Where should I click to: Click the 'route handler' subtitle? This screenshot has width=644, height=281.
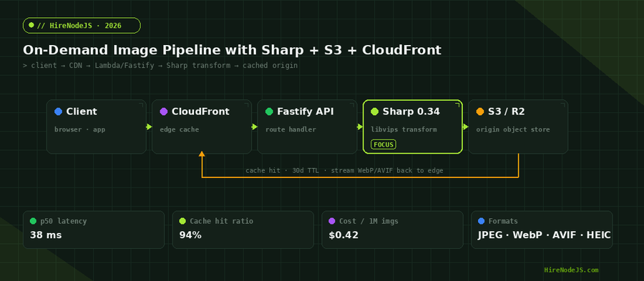291,129
